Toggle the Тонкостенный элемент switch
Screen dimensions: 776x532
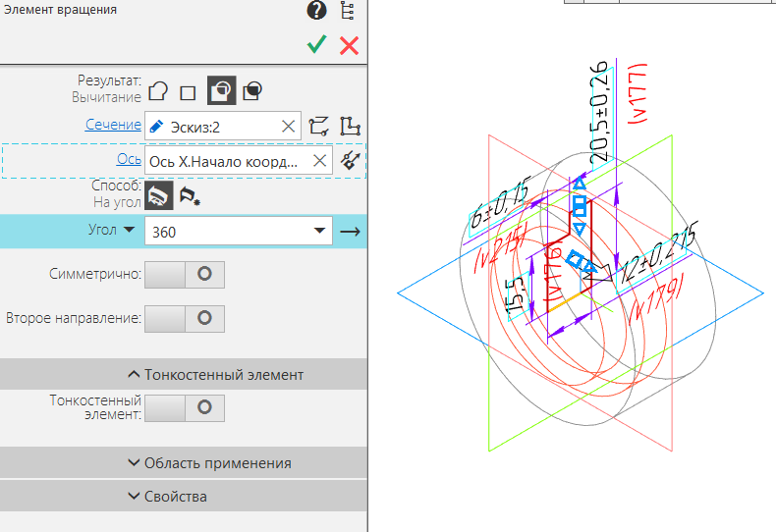coord(185,408)
